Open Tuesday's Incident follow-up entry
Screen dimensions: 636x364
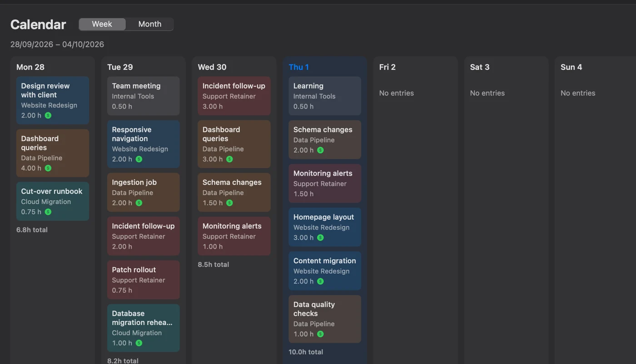144,236
